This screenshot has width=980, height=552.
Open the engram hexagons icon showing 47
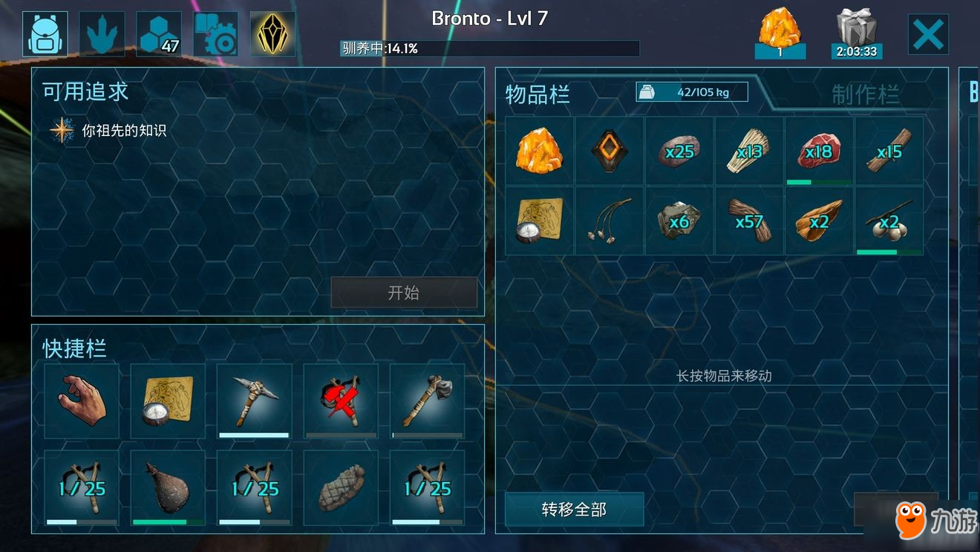tap(159, 34)
